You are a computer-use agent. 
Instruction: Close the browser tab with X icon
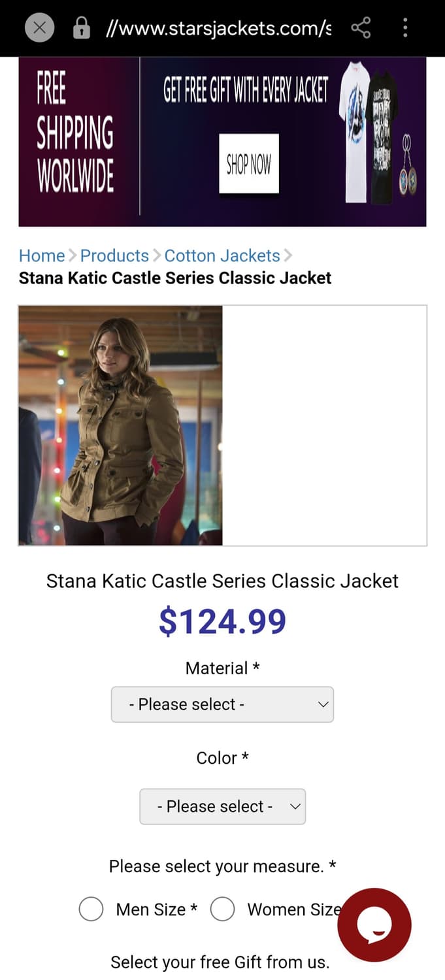coord(39,28)
